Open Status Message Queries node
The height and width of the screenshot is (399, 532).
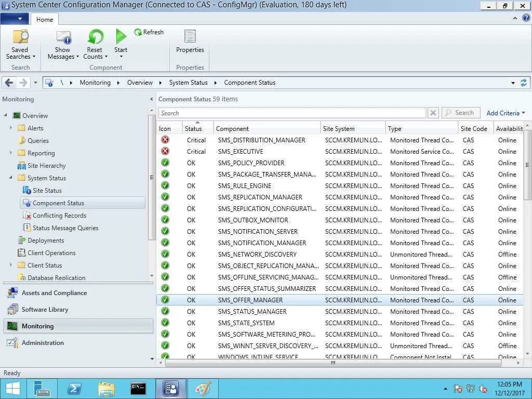[x=65, y=228]
